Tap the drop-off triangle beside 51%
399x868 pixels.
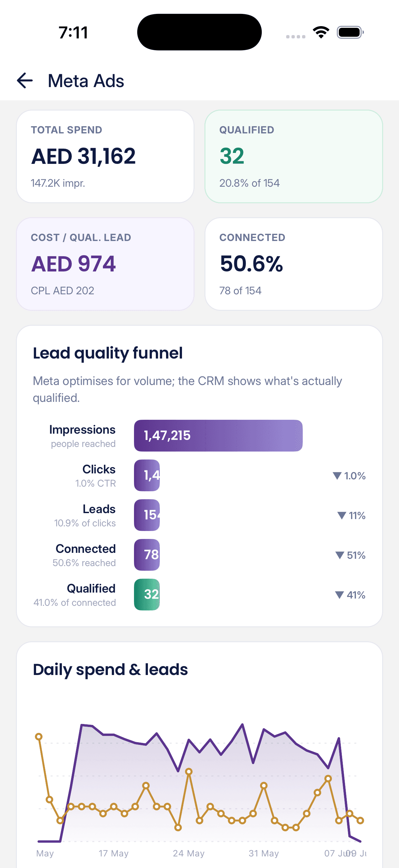(340, 555)
